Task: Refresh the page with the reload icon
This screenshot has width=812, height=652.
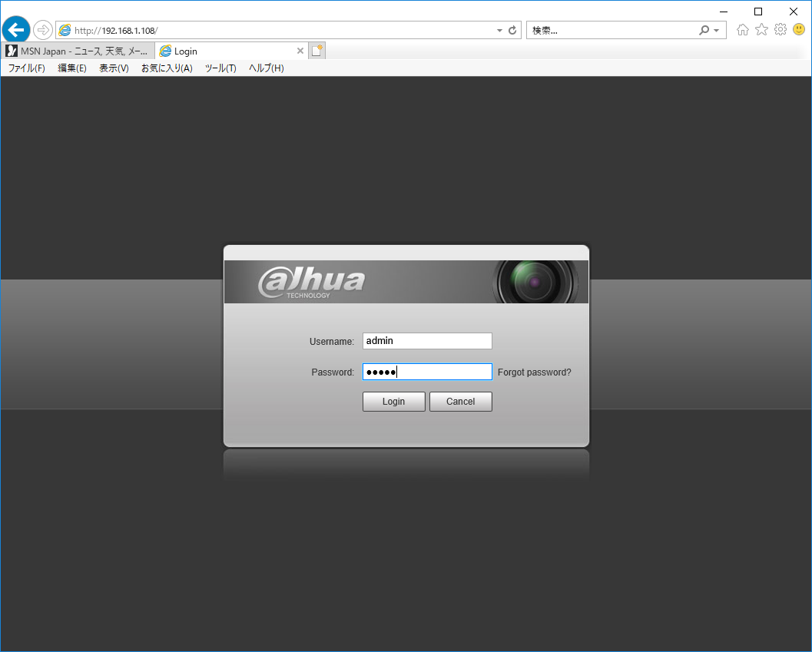Action: pyautogui.click(x=512, y=30)
